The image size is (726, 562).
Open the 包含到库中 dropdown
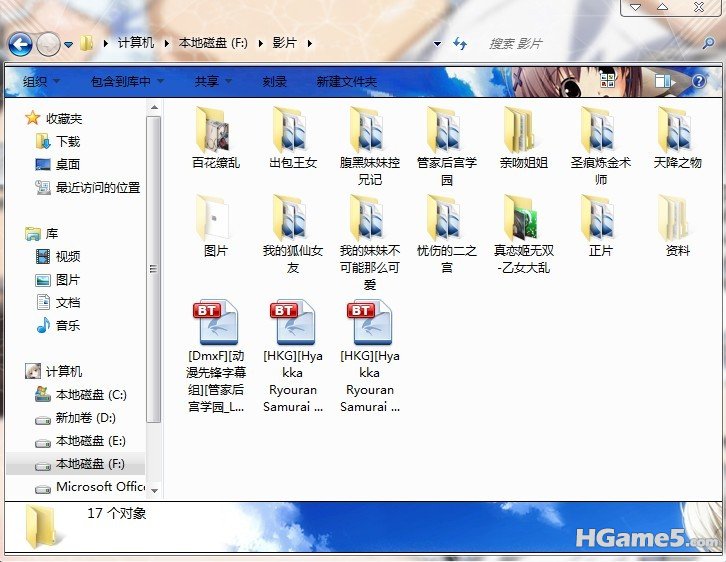127,82
